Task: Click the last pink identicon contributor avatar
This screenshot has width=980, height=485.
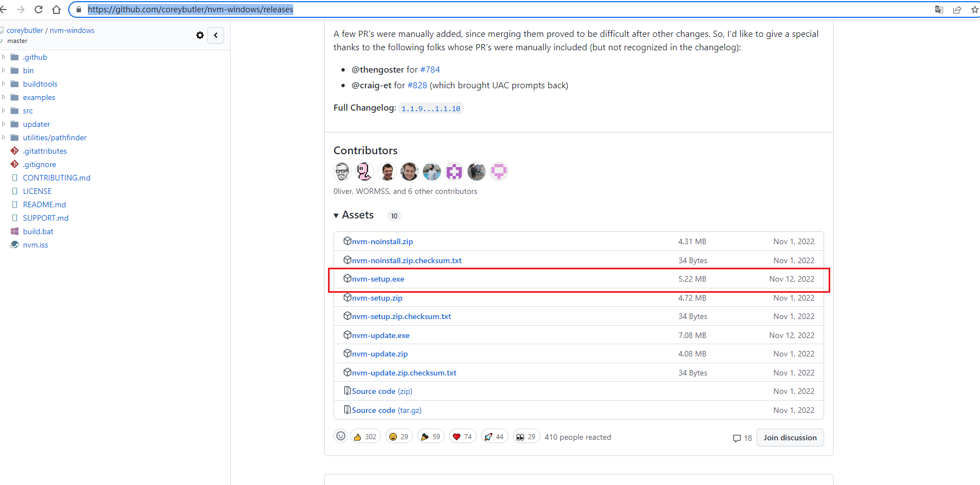Action: click(499, 172)
